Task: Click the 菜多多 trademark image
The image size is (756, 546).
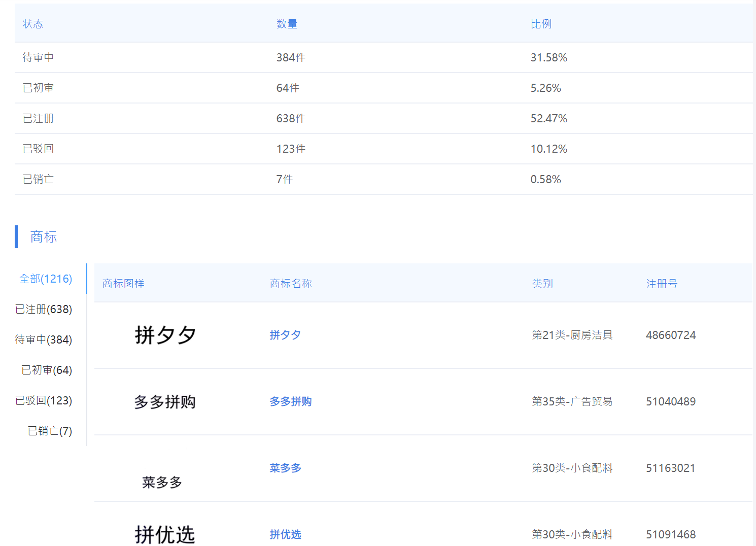Action: tap(162, 482)
